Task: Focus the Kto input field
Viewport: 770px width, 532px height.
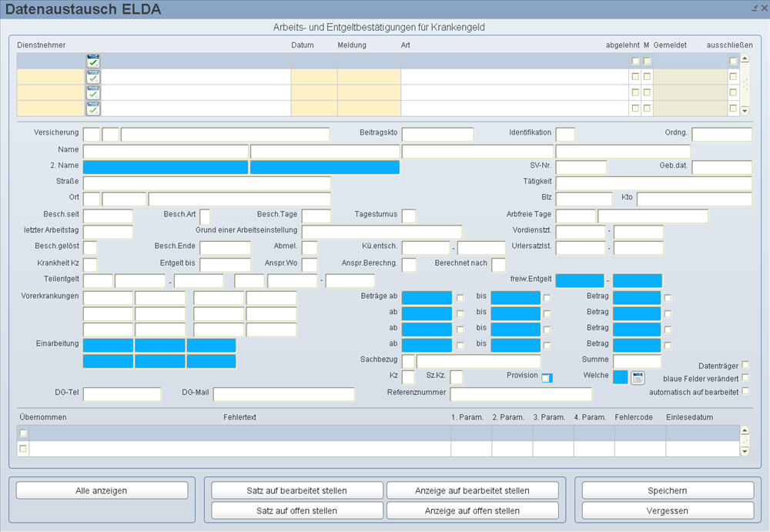Action: (695, 199)
